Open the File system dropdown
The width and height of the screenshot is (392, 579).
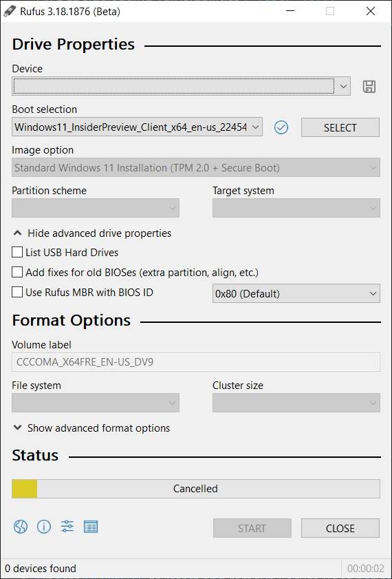(x=96, y=403)
